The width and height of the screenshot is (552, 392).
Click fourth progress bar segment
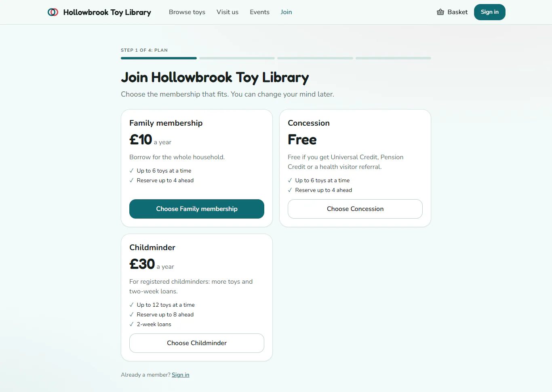(393, 58)
